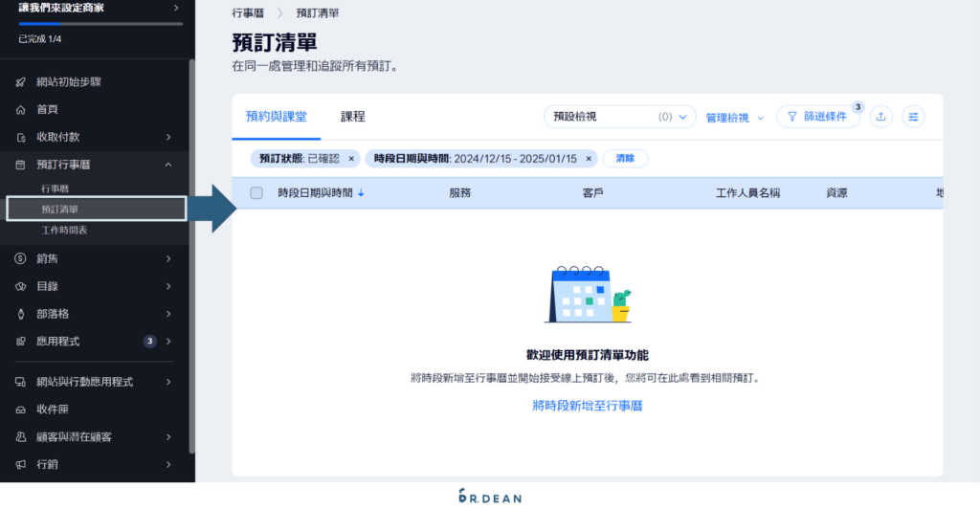The width and height of the screenshot is (980, 510).
Task: Sort by 時段日期與時間 column header
Action: (x=316, y=193)
